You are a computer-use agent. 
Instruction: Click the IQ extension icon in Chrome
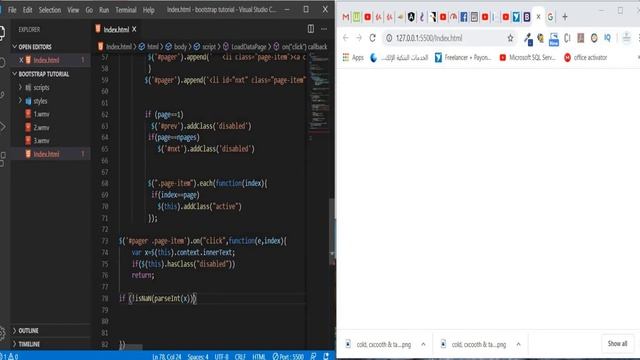click(x=607, y=38)
